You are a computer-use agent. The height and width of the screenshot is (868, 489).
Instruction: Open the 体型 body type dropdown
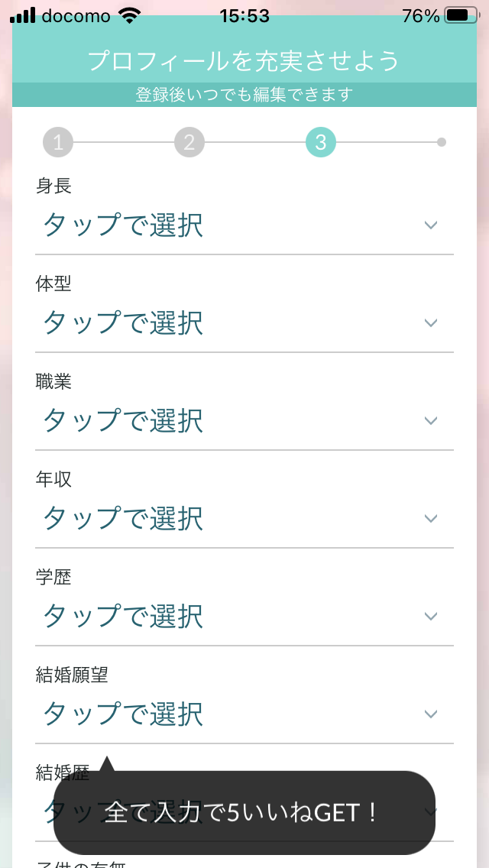[x=244, y=323]
